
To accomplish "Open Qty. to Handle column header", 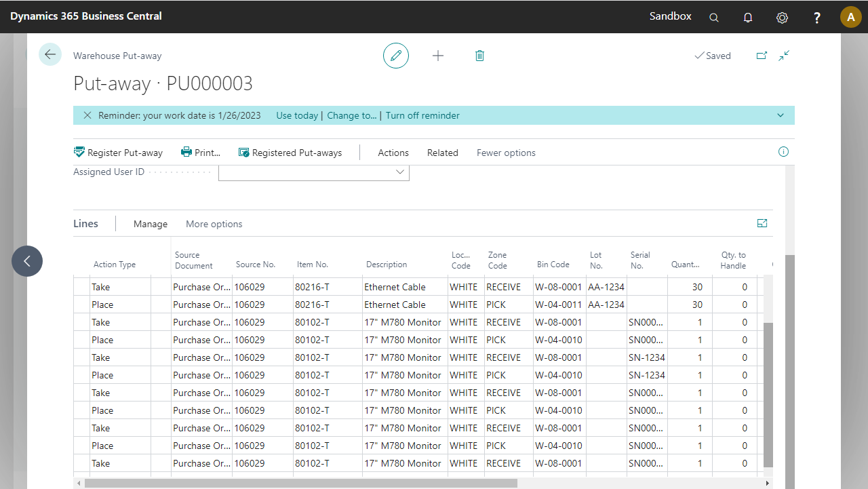I will click(x=734, y=260).
